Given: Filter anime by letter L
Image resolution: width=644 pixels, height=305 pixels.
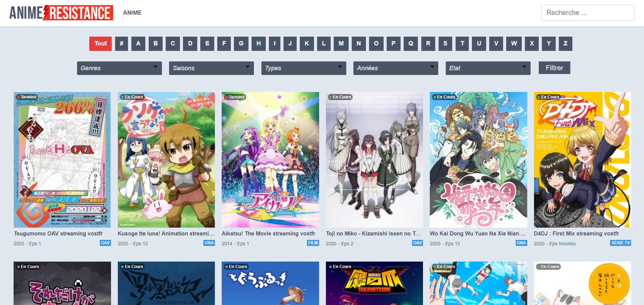Looking at the screenshot, I should click(324, 43).
